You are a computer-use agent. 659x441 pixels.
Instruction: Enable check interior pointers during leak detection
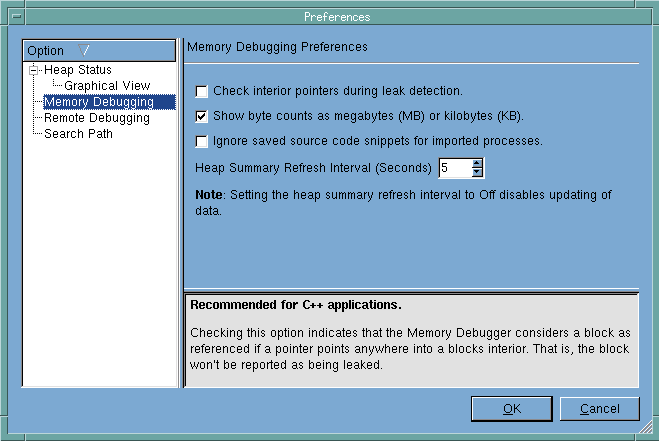(202, 91)
